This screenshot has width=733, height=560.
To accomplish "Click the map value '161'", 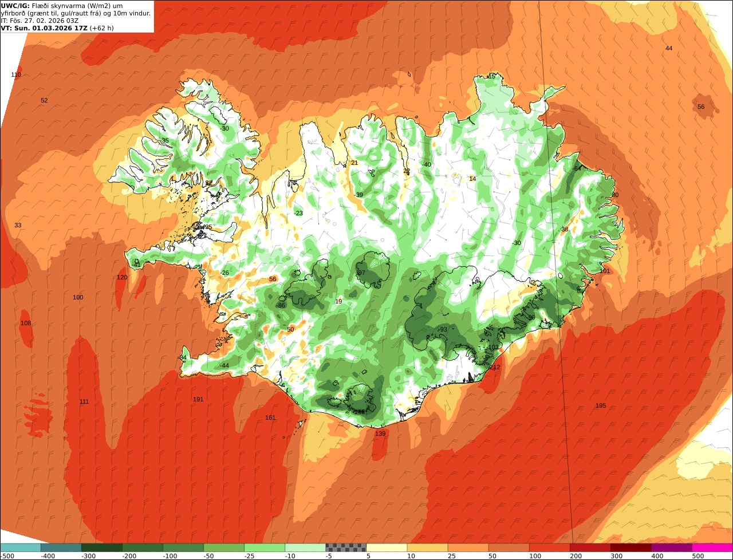I will pos(270,418).
